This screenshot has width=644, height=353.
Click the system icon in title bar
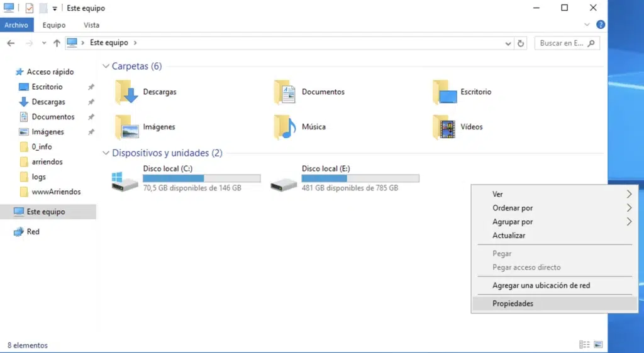pos(9,8)
